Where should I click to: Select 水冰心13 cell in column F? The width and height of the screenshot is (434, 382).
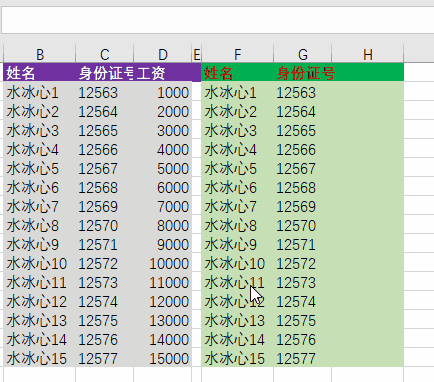[237, 320]
